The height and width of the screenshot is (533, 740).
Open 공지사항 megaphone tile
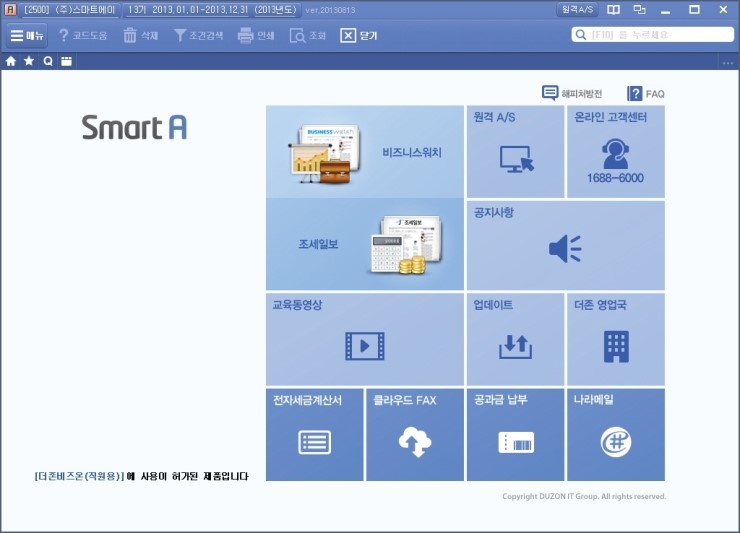(x=566, y=245)
